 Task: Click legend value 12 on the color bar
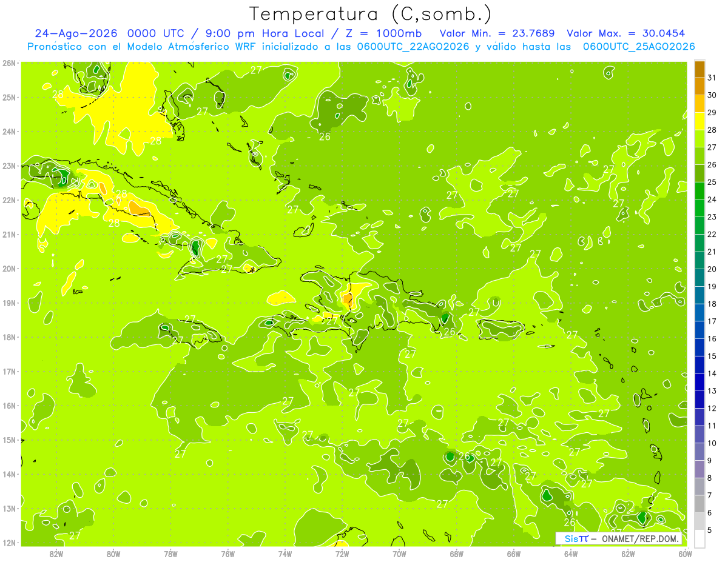[x=712, y=408]
